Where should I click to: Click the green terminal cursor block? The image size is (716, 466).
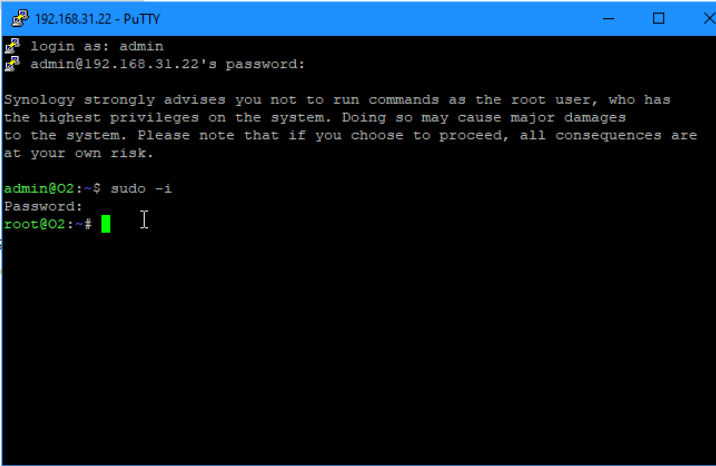click(105, 224)
